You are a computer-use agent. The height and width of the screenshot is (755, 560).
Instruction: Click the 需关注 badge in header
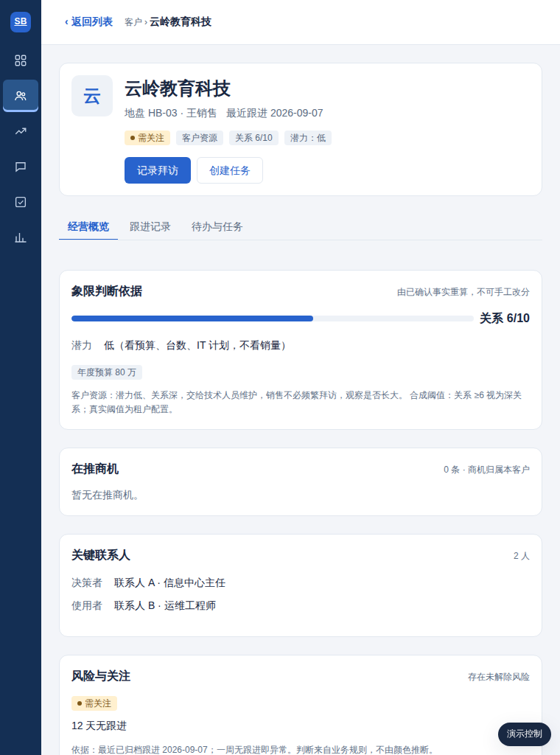[x=147, y=138]
